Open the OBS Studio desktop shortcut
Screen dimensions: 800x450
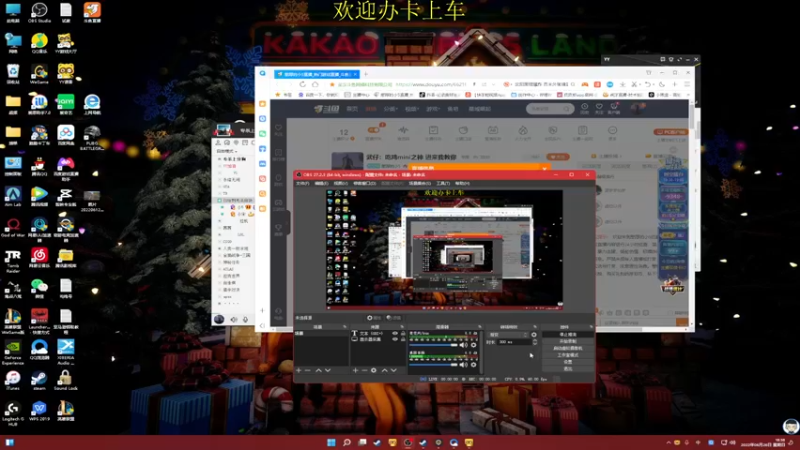coord(39,12)
